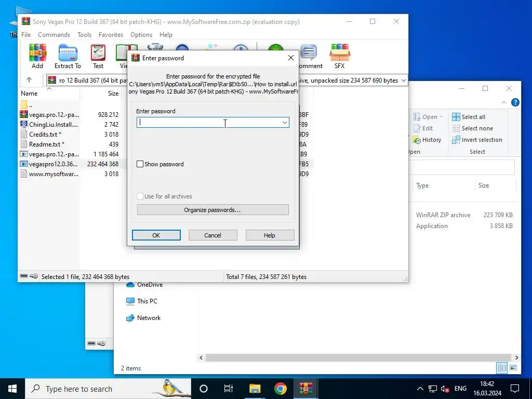Click the Select all icon in Explorer ribbon

(x=456, y=117)
